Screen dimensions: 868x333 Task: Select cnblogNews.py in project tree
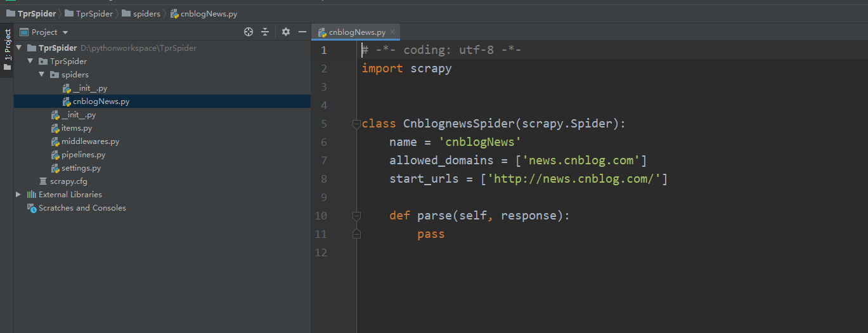162,101
